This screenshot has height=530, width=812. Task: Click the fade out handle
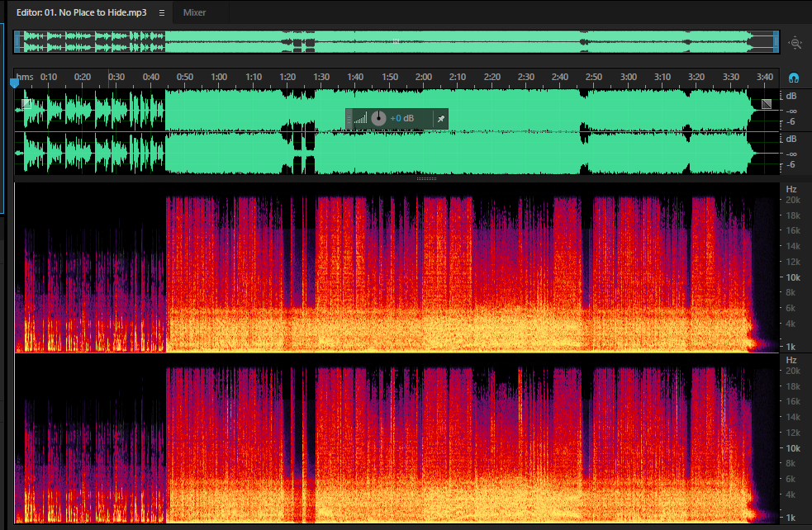click(x=767, y=104)
